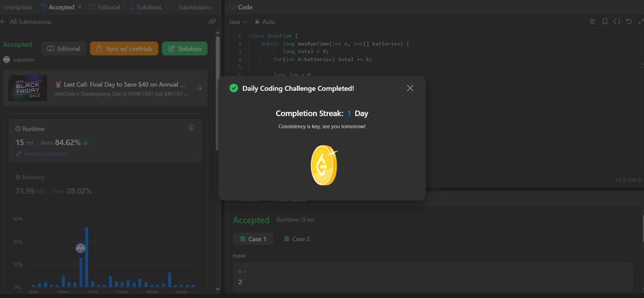This screenshot has width=644, height=298.
Task: Go back to All Submissions
Action: coord(26,22)
